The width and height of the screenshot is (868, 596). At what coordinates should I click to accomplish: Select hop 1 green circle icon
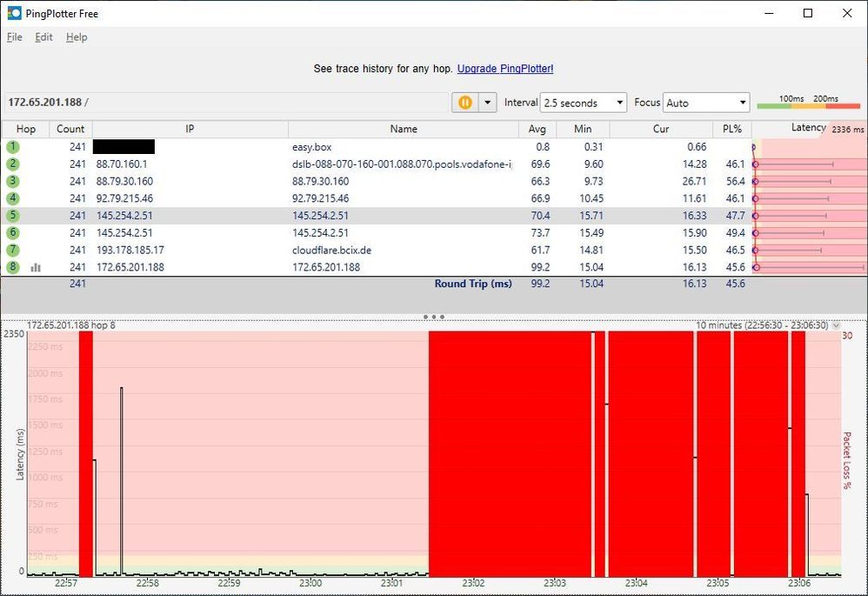(x=13, y=147)
